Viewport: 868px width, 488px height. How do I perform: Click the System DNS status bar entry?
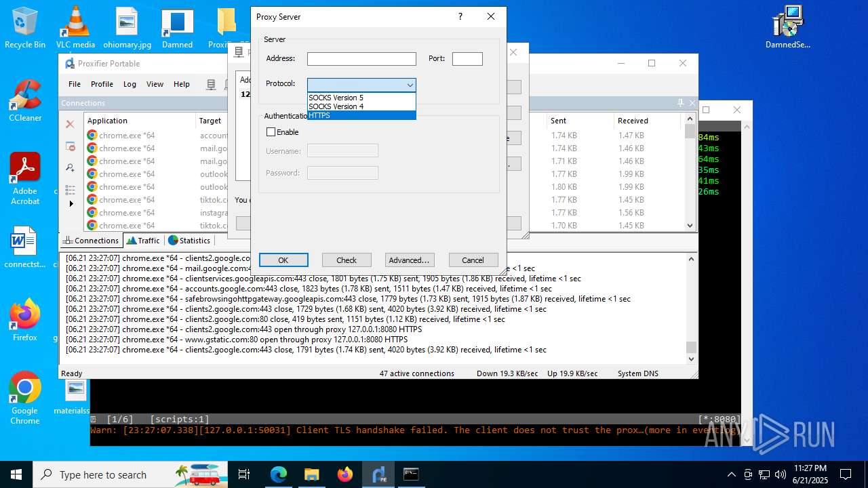(637, 373)
